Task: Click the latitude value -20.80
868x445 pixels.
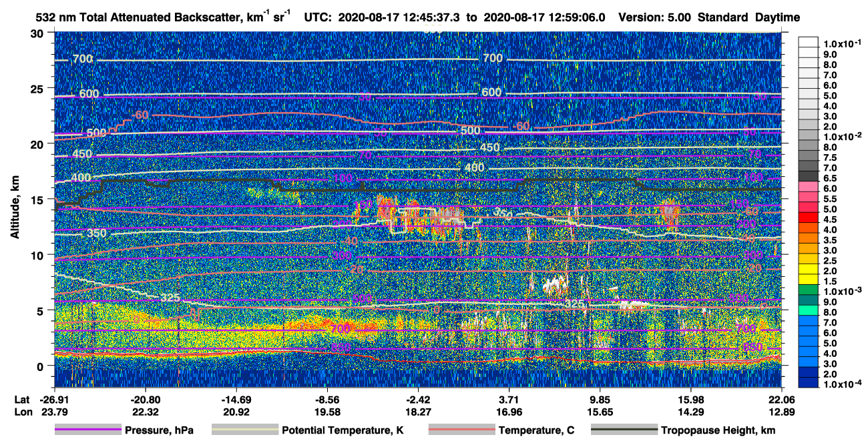Action: (x=145, y=399)
